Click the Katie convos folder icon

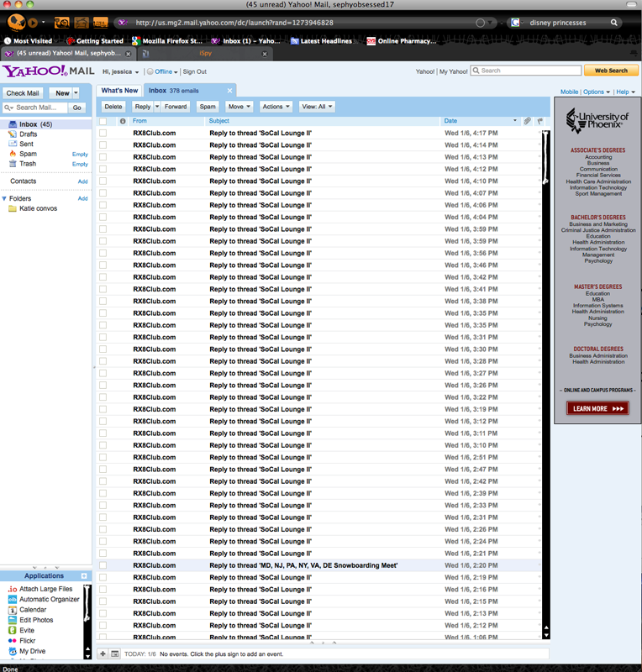13,208
